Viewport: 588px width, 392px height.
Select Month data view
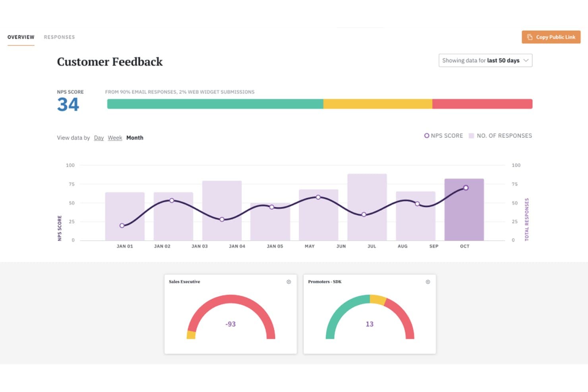pyautogui.click(x=135, y=138)
